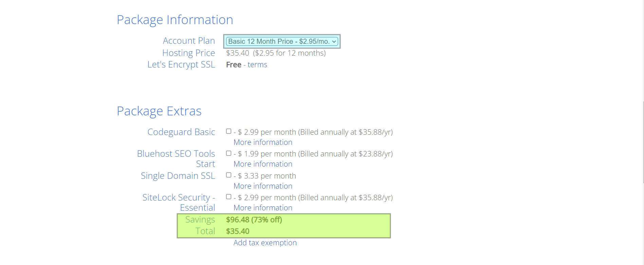Enable the Codeguard Basic checkbox

tap(229, 131)
